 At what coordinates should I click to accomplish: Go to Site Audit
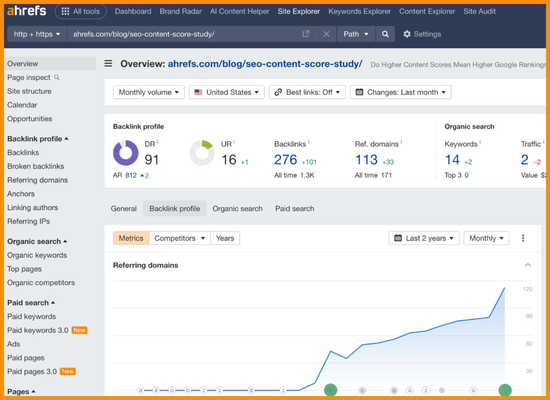[479, 11]
